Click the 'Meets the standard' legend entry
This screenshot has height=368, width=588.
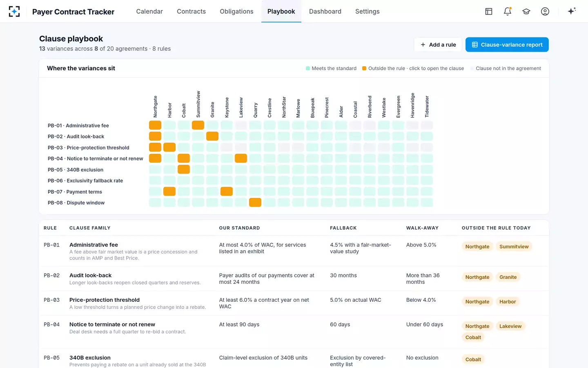pos(331,68)
